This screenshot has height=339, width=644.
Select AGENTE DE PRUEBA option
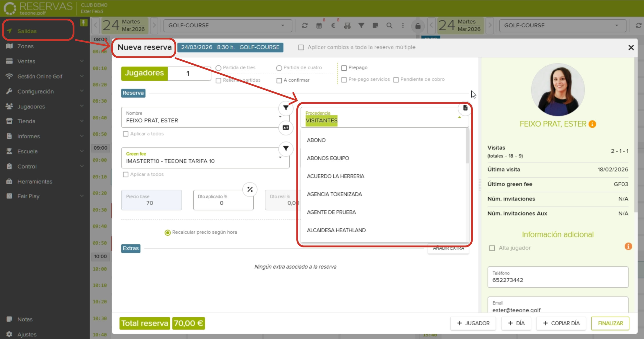pos(383,212)
